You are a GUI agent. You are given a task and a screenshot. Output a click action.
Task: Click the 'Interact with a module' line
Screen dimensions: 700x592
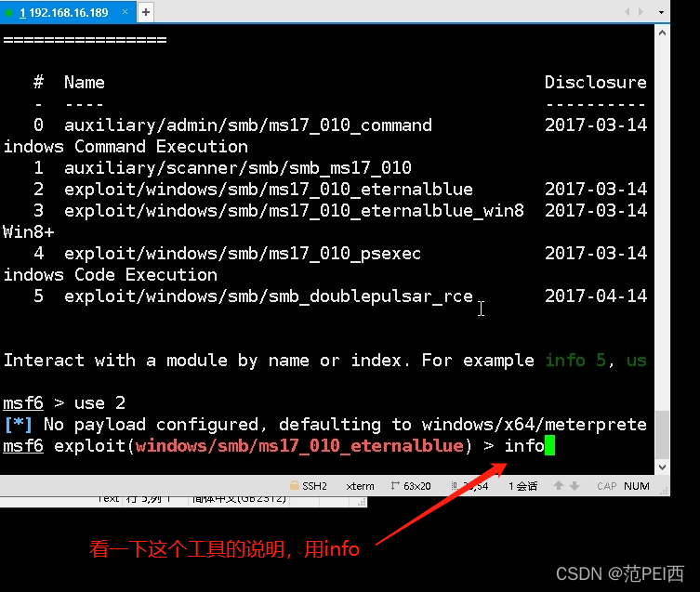[325, 361]
